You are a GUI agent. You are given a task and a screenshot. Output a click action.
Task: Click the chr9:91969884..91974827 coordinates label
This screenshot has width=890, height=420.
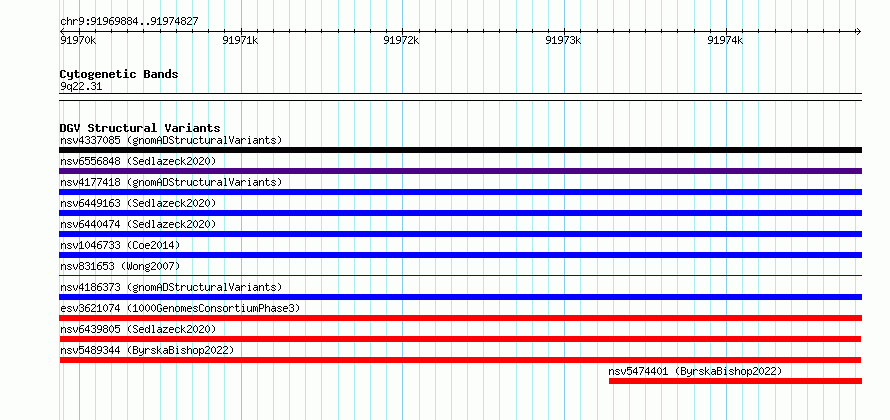tap(129, 21)
